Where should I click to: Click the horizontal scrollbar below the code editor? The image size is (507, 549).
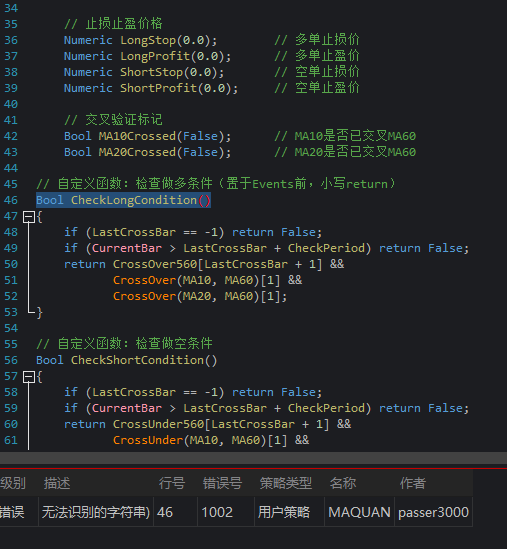click(x=254, y=458)
